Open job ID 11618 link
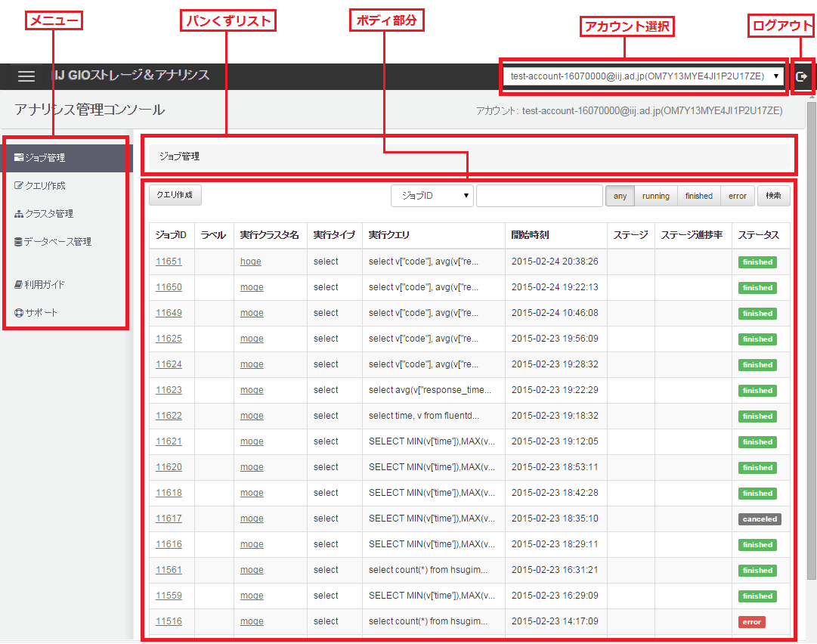This screenshot has height=644, width=817. click(x=169, y=493)
